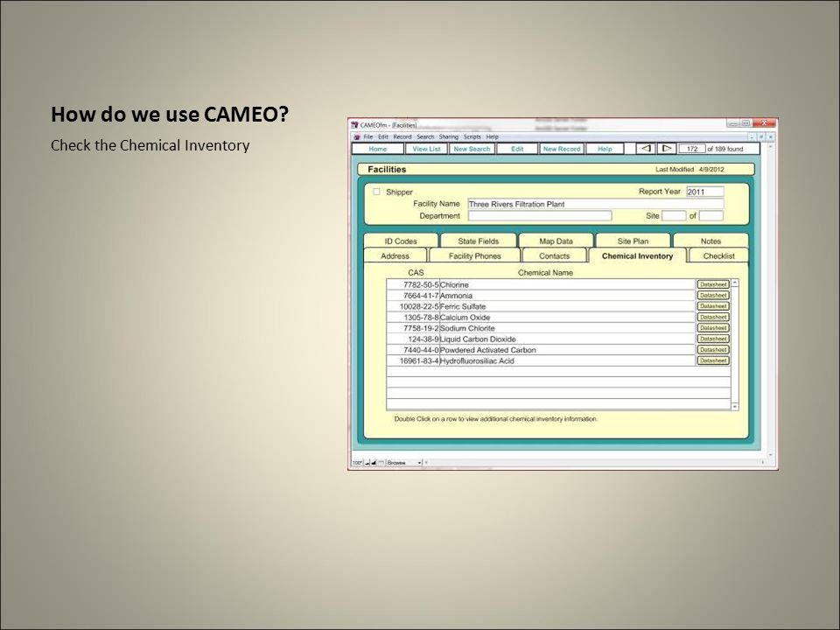
Task: Click the Help toolbar button
Action: [605, 149]
